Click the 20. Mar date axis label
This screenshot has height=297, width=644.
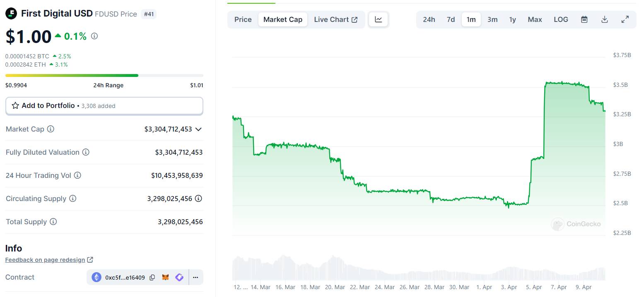pos(335,287)
